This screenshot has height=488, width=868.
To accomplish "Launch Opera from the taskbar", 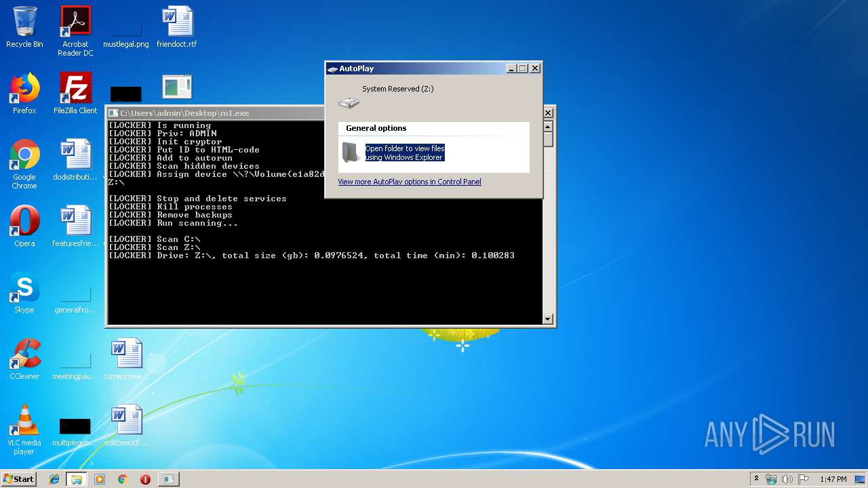I will click(145, 479).
